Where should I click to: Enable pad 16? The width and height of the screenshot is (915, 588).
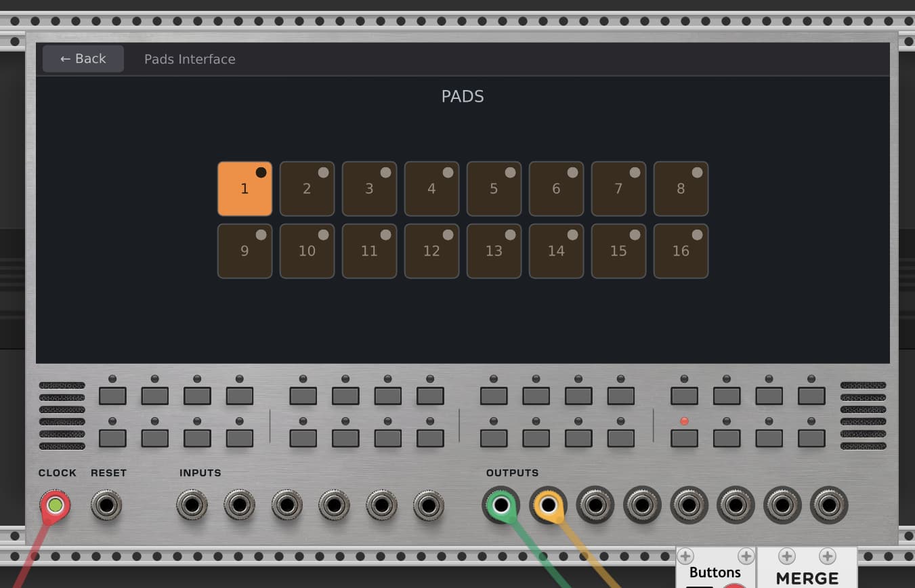(681, 251)
